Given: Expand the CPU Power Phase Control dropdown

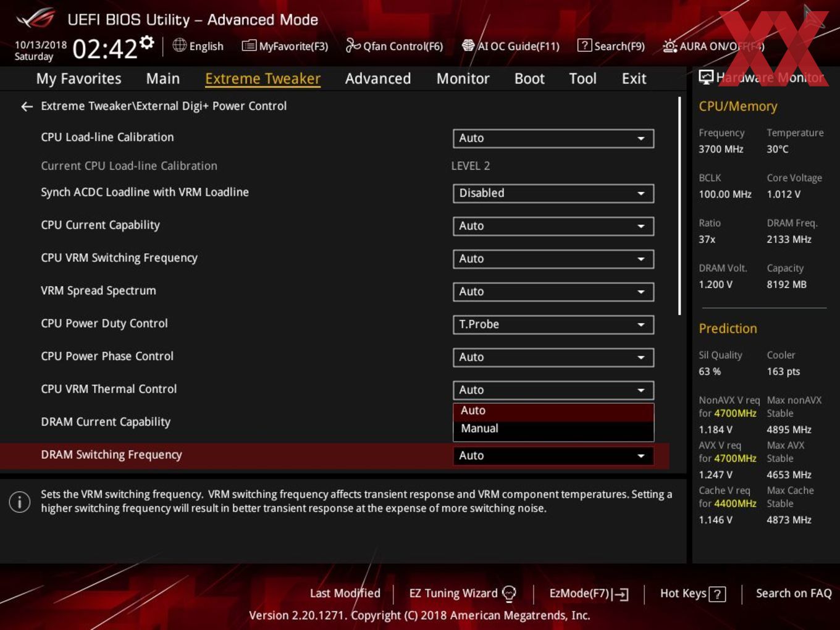Looking at the screenshot, I should [553, 357].
